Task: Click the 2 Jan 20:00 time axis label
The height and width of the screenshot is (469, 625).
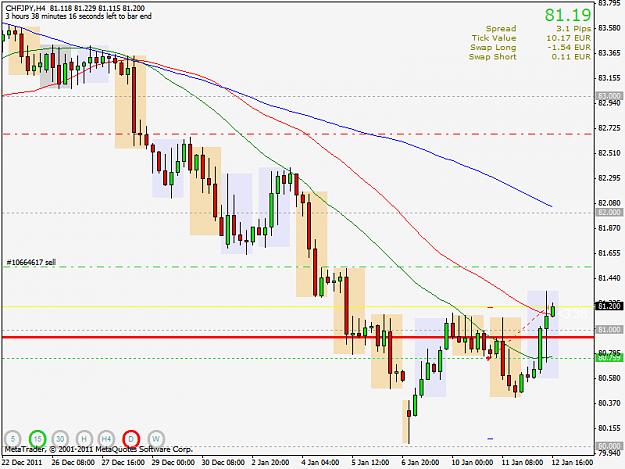Action: (x=270, y=463)
